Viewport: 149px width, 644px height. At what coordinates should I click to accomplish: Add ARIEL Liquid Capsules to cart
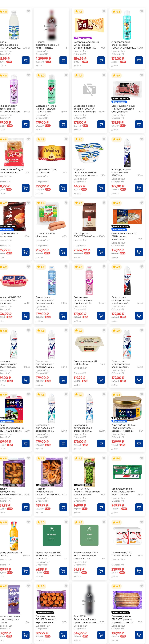tap(139, 507)
